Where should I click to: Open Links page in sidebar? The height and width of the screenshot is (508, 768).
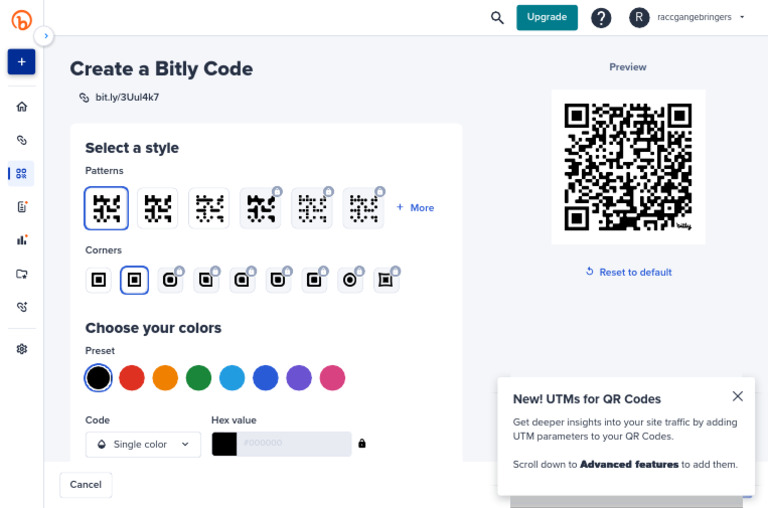click(x=22, y=140)
